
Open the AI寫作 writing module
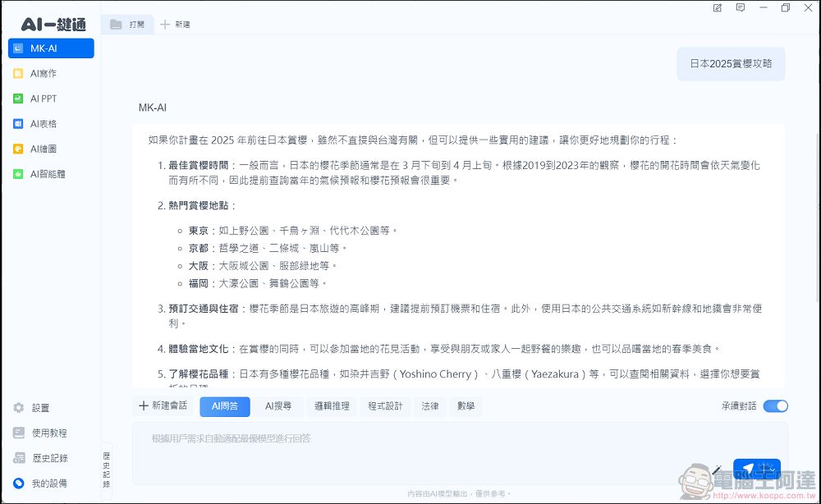click(x=43, y=74)
